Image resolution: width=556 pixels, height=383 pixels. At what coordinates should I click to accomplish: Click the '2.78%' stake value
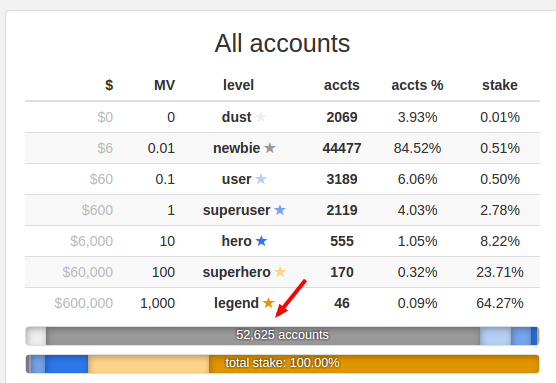pyautogui.click(x=500, y=210)
